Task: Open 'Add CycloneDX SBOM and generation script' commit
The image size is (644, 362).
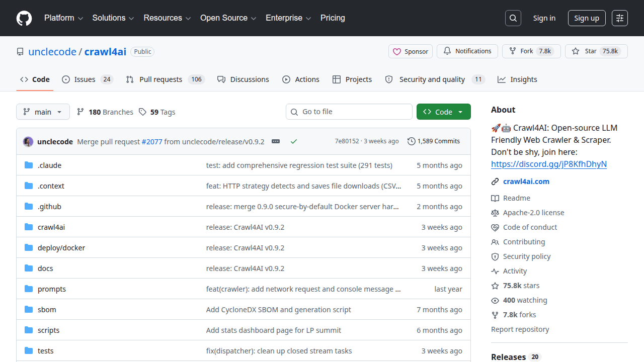Action: [x=279, y=310]
